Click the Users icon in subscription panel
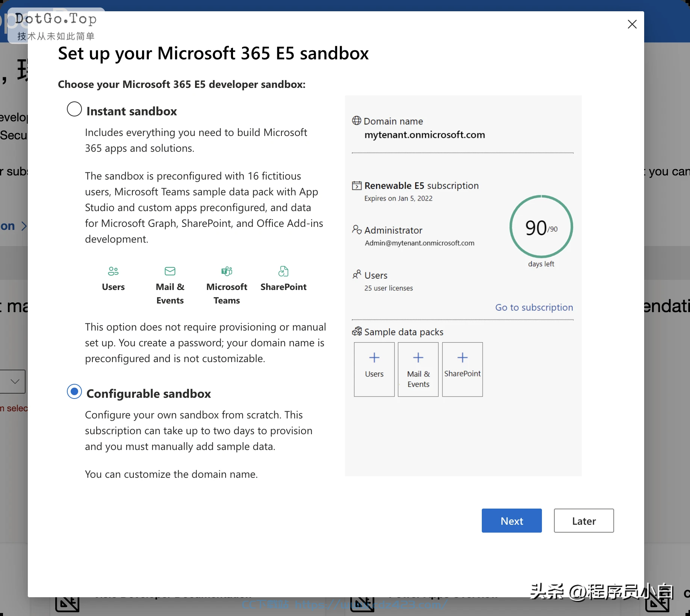Viewport: 690px width, 616px height. (357, 275)
